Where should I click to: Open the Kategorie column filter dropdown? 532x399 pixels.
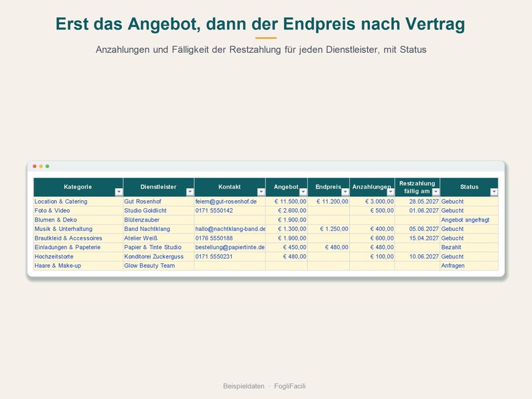(x=119, y=192)
